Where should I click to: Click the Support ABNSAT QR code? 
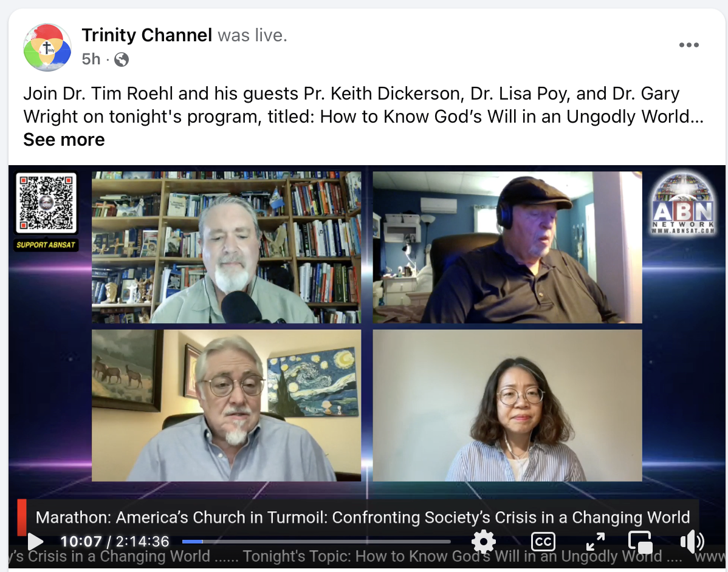coord(46,203)
